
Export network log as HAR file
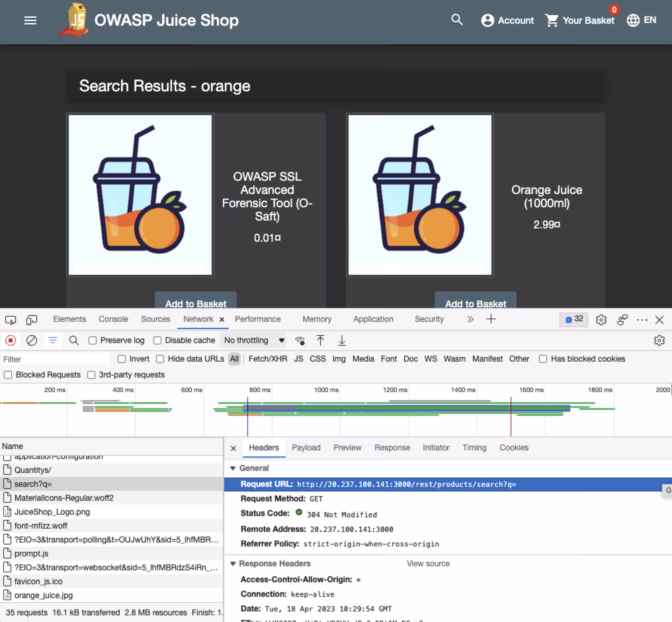point(342,341)
